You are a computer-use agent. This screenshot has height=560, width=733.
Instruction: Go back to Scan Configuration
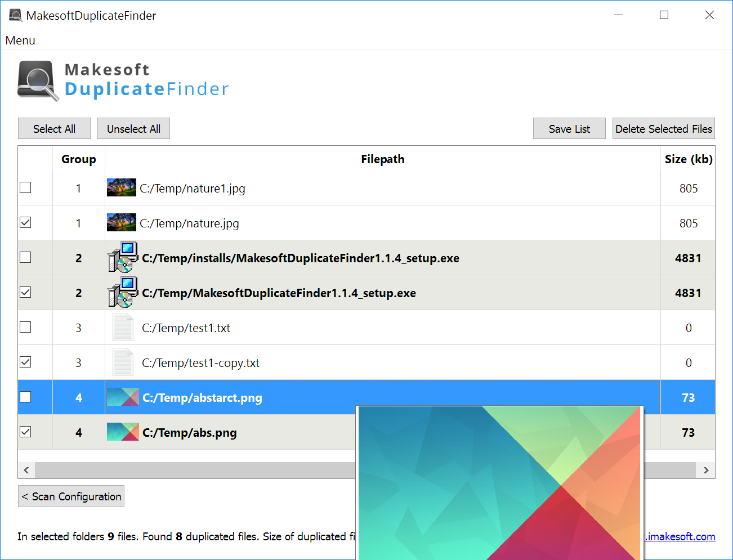(x=71, y=496)
